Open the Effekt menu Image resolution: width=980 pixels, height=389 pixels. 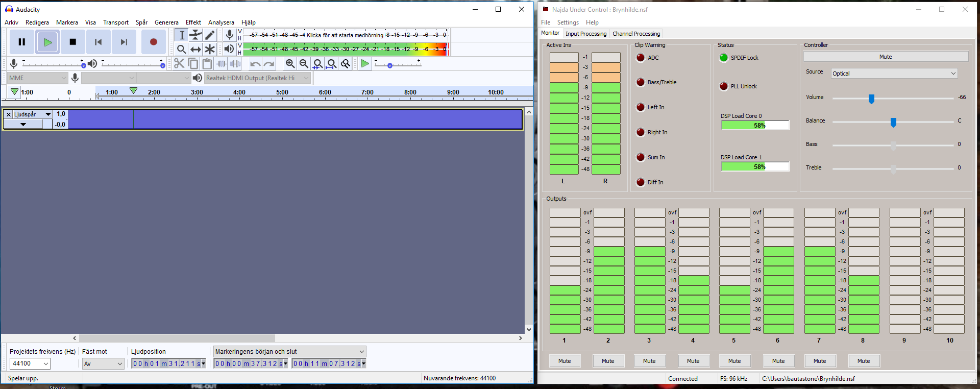click(x=193, y=22)
